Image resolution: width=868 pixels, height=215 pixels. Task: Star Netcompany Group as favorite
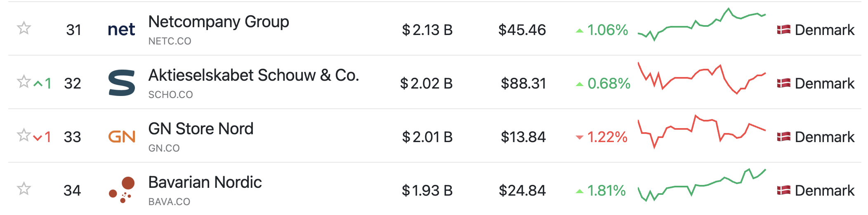click(x=24, y=28)
